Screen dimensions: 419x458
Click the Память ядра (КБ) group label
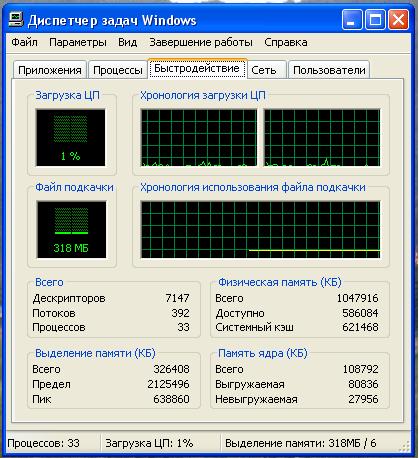(263, 353)
